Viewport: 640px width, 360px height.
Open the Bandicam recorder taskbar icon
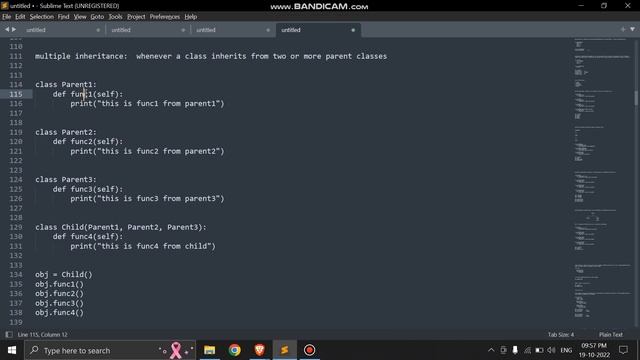(309, 350)
